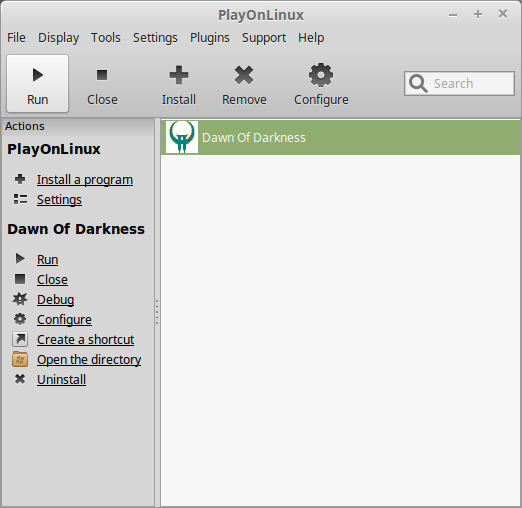Click the Run link under Dawn Of Darkness

[x=48, y=259]
